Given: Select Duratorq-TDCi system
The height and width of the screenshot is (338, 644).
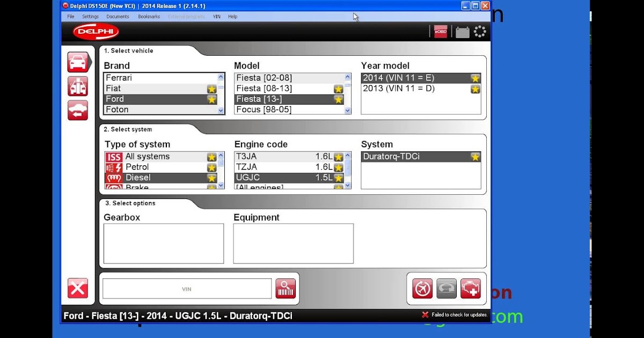Looking at the screenshot, I should (421, 157).
